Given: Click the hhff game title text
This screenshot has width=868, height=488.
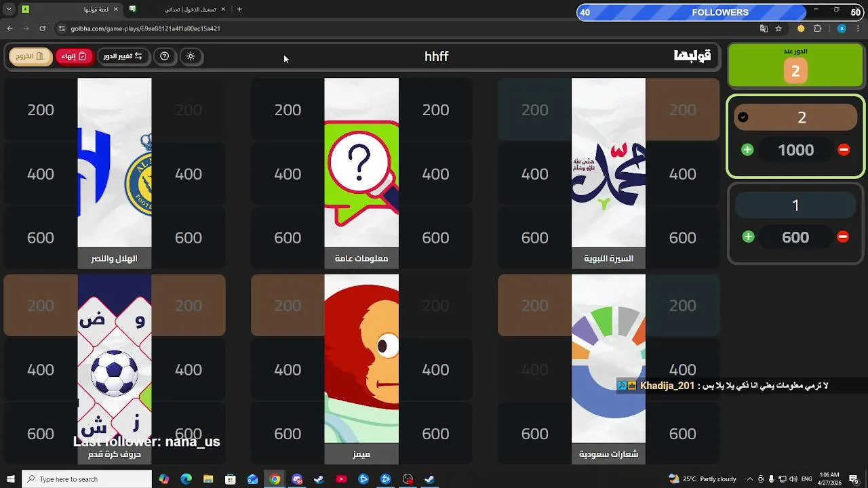Looking at the screenshot, I should (x=436, y=56).
